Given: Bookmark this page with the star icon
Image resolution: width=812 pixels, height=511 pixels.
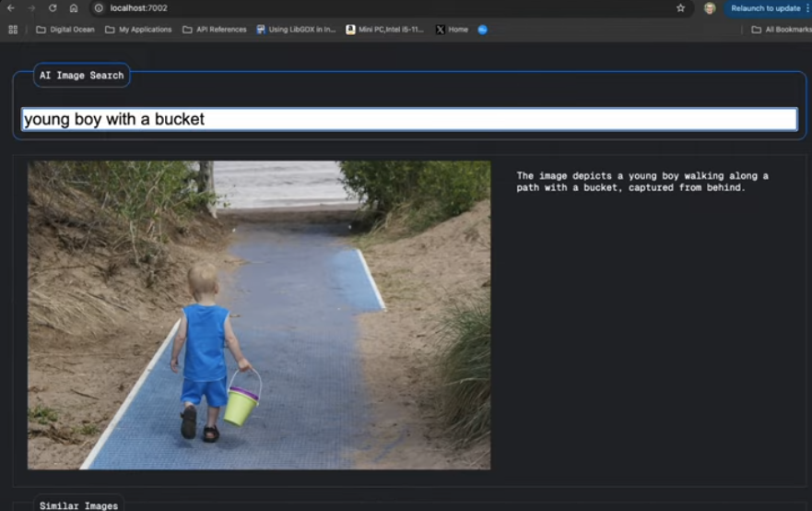Looking at the screenshot, I should pyautogui.click(x=680, y=8).
